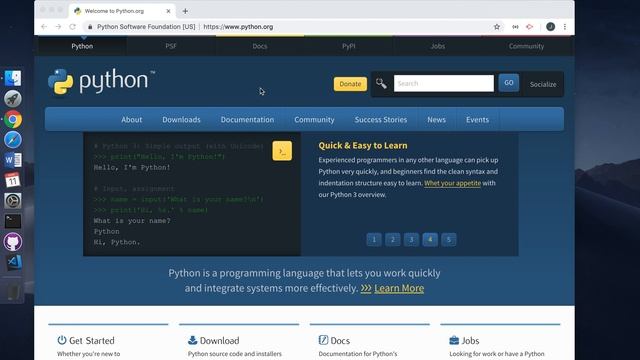
Task: Select the Python top-bar tab
Action: 82,46
